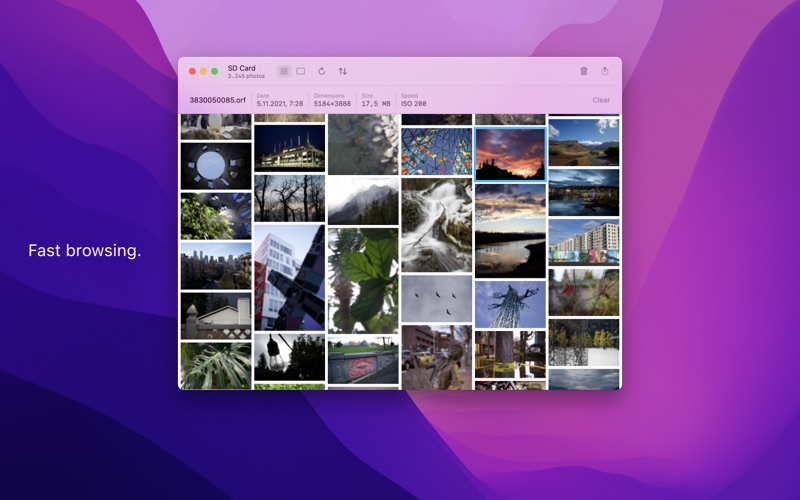The height and width of the screenshot is (500, 800).
Task: Select the metal tree sculpture thumbnail
Action: [x=510, y=304]
